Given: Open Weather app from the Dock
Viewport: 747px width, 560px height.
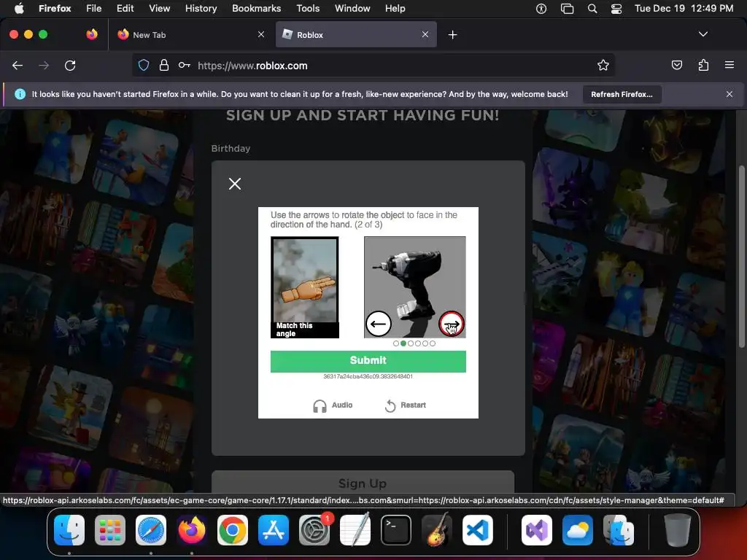Looking at the screenshot, I should pos(578,530).
